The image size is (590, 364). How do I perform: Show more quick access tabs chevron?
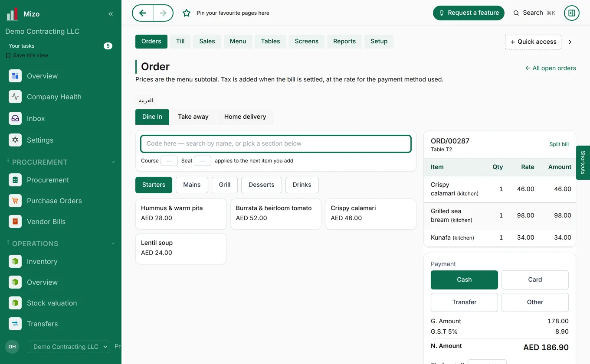[570, 42]
